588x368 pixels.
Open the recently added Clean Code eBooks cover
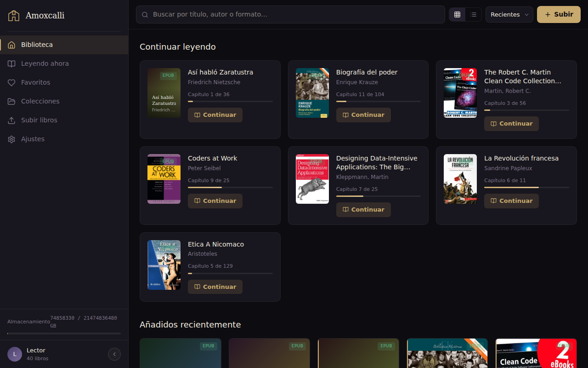[536, 353]
